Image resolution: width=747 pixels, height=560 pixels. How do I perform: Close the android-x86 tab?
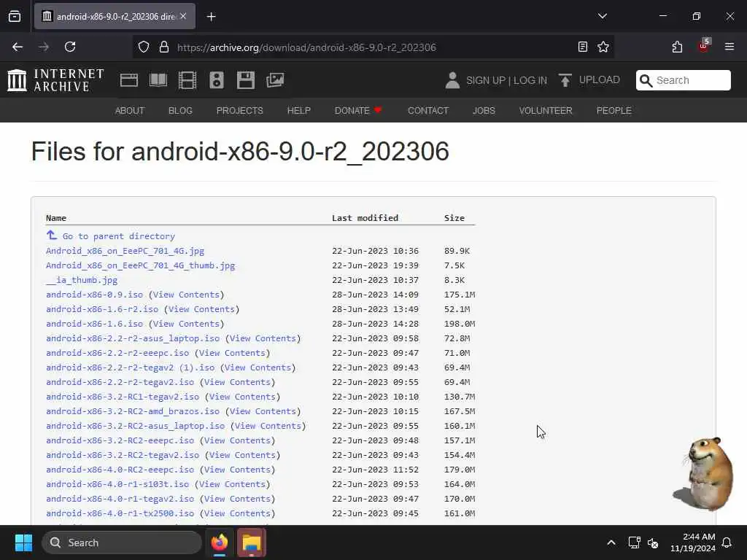(183, 16)
